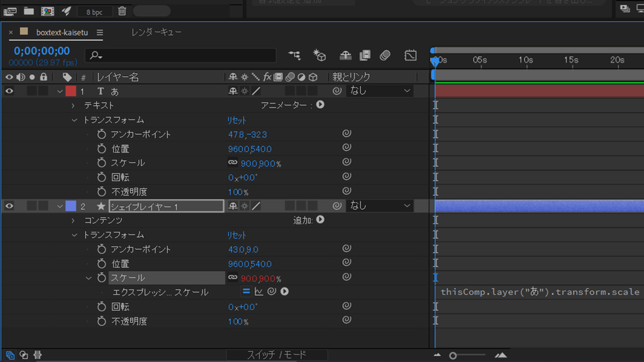The width and height of the screenshot is (644, 362).
Task: Expand the テキスト property group
Action: [73, 106]
